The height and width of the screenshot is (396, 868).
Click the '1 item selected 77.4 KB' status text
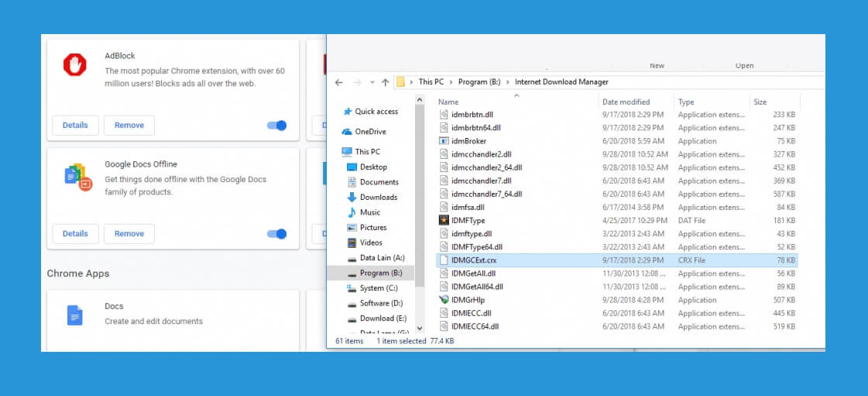click(415, 341)
